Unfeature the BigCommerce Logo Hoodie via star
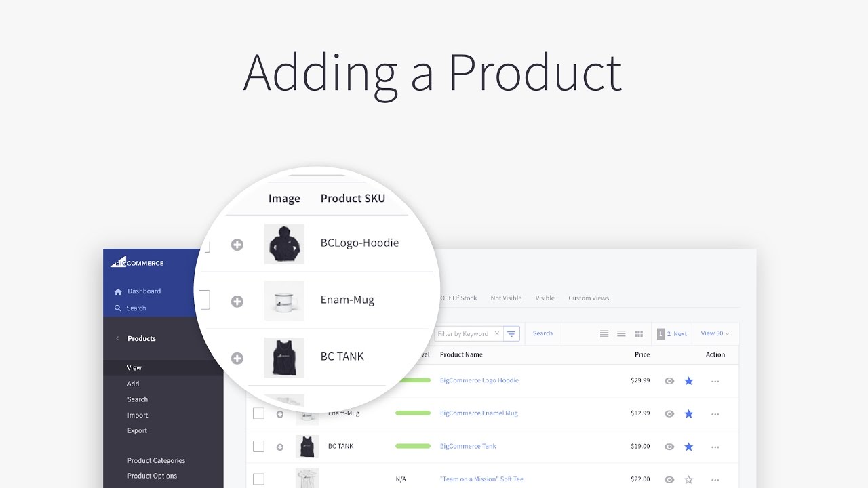This screenshot has height=488, width=868. pos(689,381)
